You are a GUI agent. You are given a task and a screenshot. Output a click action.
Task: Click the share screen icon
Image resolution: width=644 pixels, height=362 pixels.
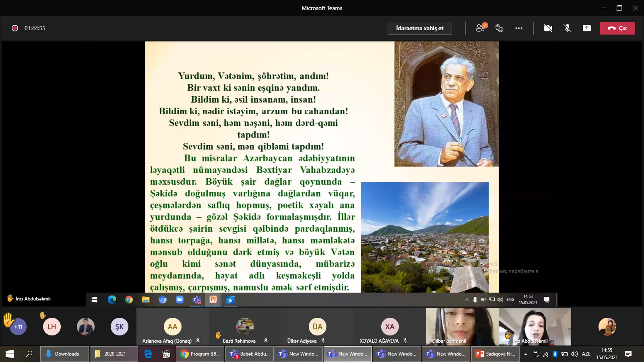587,28
